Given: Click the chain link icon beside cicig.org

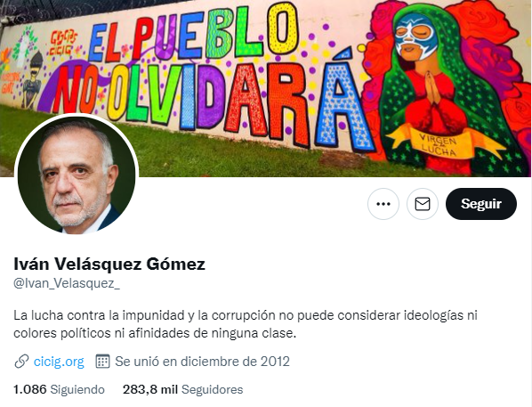Looking at the screenshot, I should tap(21, 362).
